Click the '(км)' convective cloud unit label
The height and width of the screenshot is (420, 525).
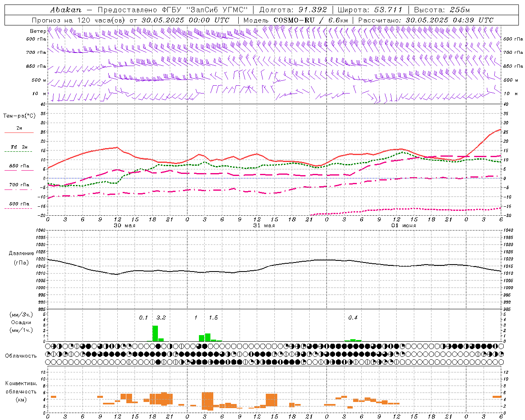(21, 399)
